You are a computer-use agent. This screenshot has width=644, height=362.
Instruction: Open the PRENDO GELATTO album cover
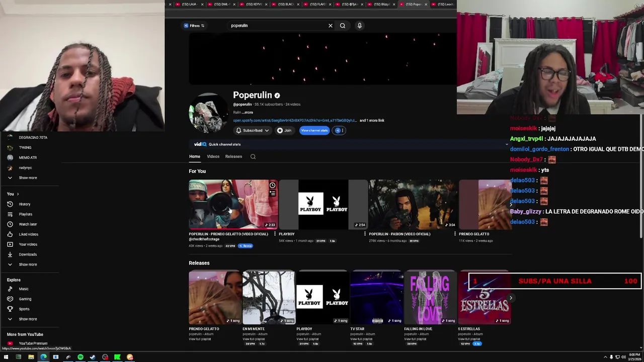pyautogui.click(x=215, y=298)
